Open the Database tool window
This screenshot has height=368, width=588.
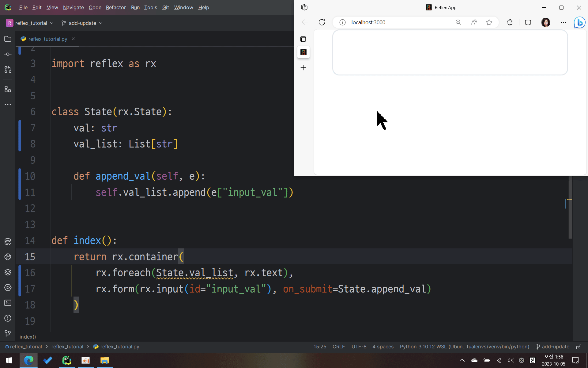8,241
